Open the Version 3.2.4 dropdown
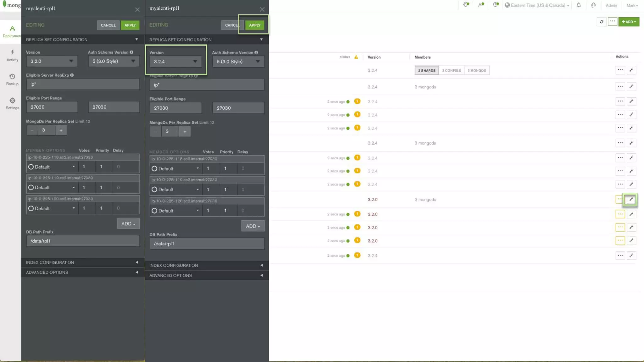The width and height of the screenshot is (644, 362). point(175,62)
